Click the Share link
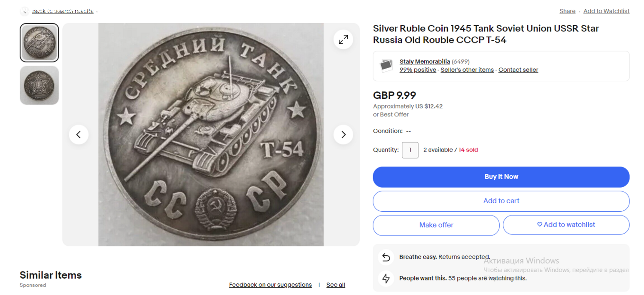 click(x=567, y=11)
